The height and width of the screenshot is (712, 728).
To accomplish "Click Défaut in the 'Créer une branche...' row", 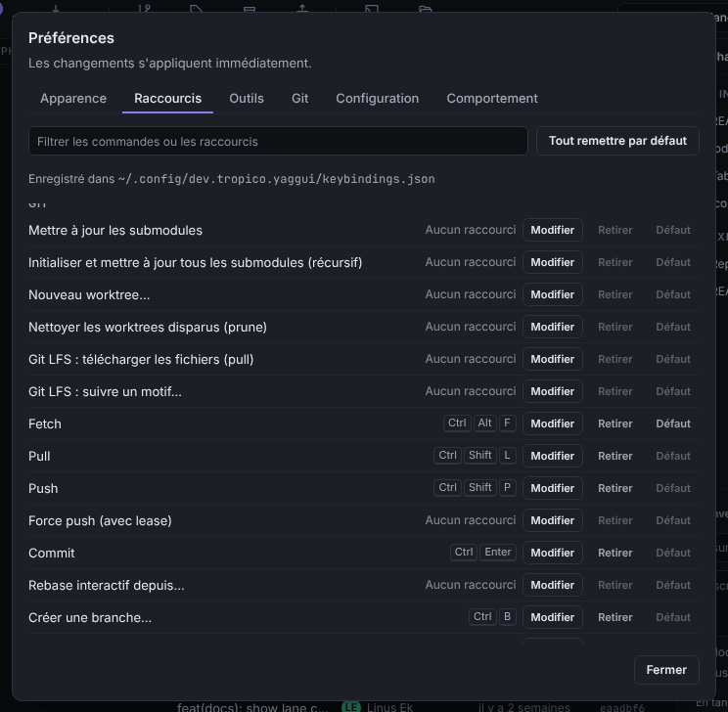I will click(673, 617).
